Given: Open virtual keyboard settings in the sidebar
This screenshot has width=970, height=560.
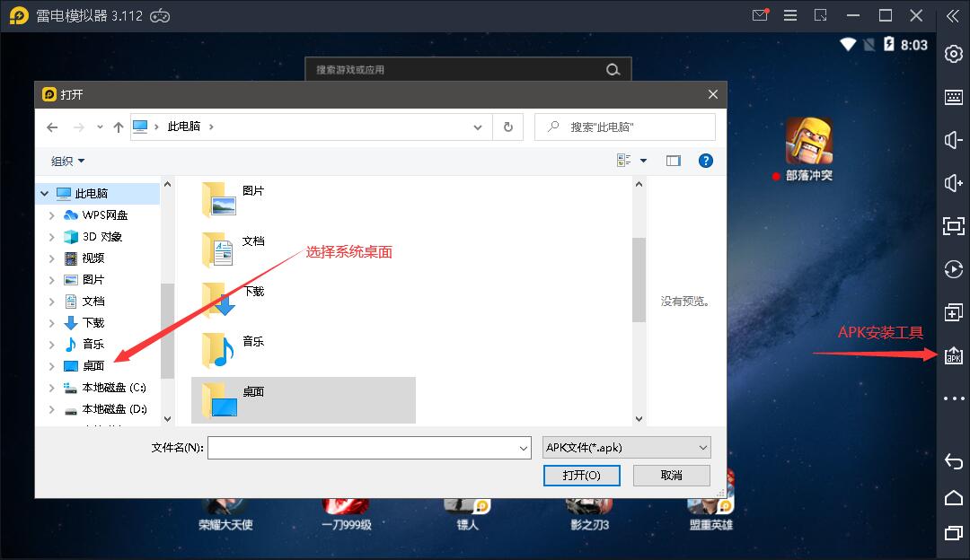Looking at the screenshot, I should (x=953, y=97).
